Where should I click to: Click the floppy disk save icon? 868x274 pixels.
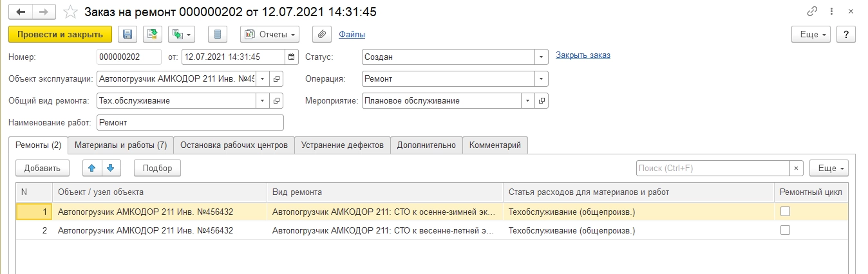pyautogui.click(x=127, y=34)
